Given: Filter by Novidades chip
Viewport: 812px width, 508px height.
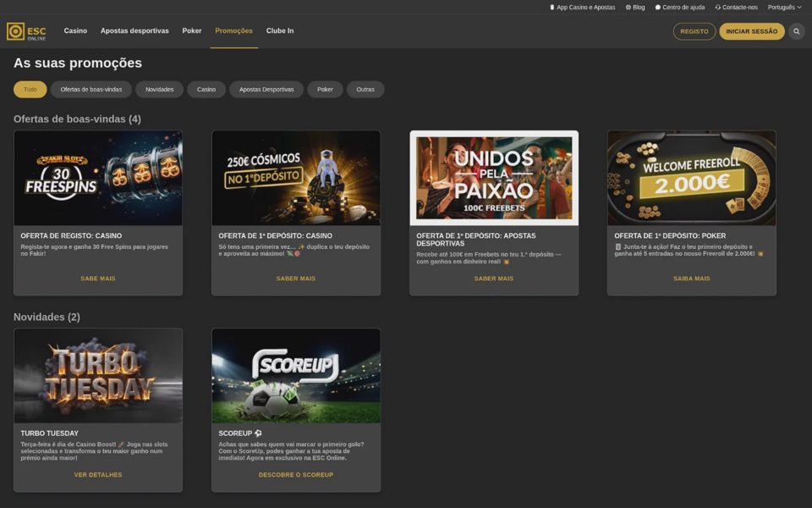Looking at the screenshot, I should tap(160, 89).
